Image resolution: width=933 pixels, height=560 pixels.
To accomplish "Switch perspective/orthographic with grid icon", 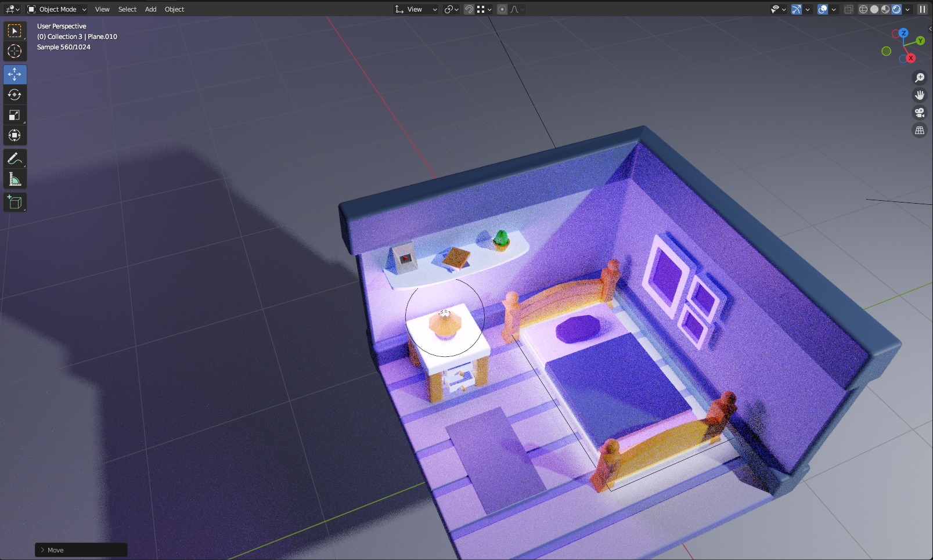I will click(x=920, y=131).
